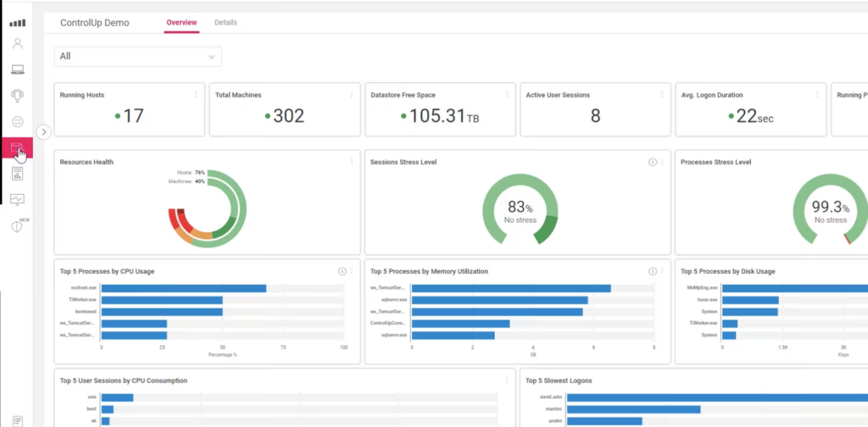The width and height of the screenshot is (868, 427).
Task: Open the user profile sidebar icon
Action: pyautogui.click(x=17, y=44)
